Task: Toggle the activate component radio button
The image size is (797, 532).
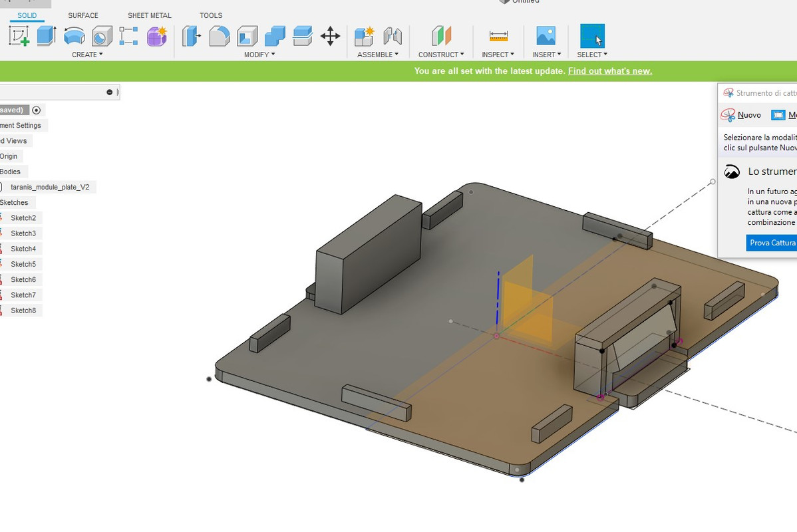Action: point(36,110)
